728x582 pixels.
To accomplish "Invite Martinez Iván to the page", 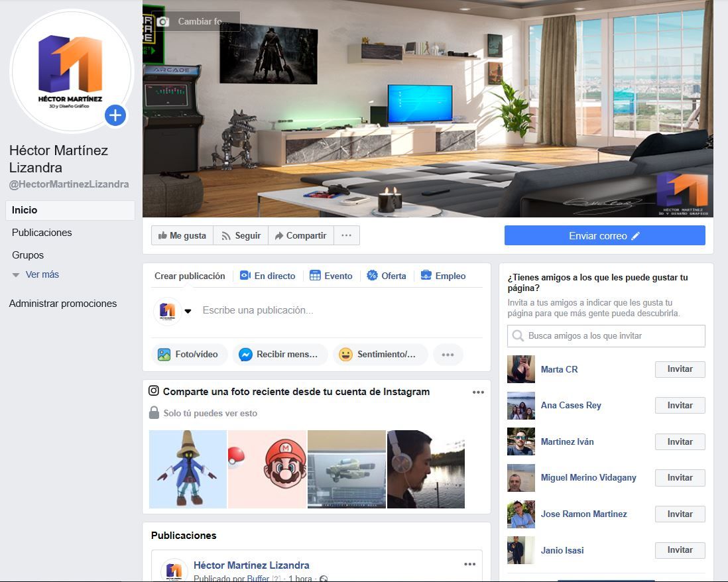I will pyautogui.click(x=680, y=442).
